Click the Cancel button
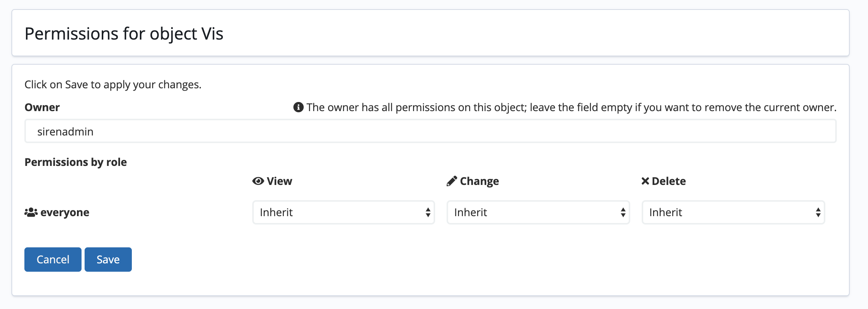This screenshot has height=309, width=868. tap(53, 259)
